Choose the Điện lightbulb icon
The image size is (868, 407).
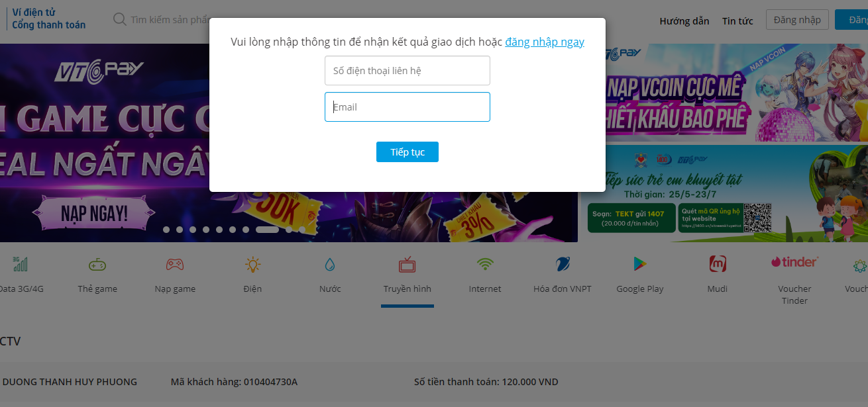(252, 265)
